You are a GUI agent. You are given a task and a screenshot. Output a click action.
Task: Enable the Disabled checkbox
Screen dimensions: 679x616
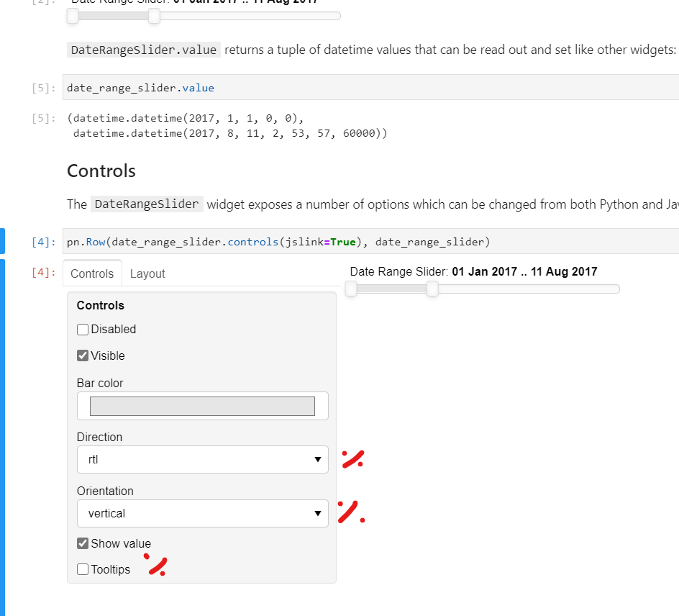pyautogui.click(x=83, y=329)
